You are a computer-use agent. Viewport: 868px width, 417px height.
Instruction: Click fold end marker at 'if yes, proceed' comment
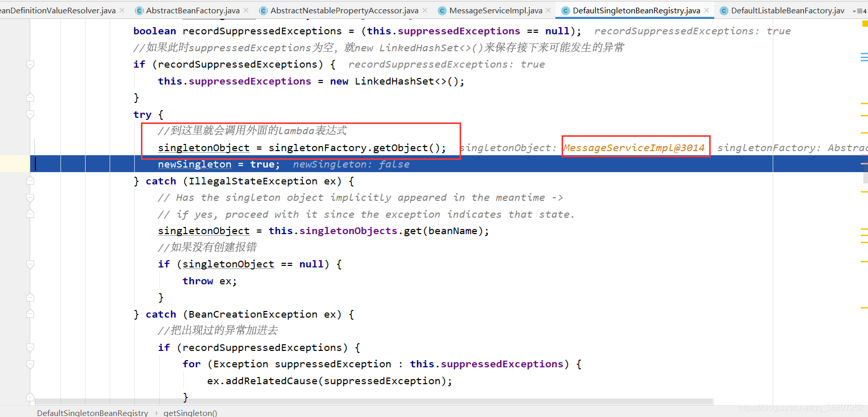pyautogui.click(x=30, y=214)
